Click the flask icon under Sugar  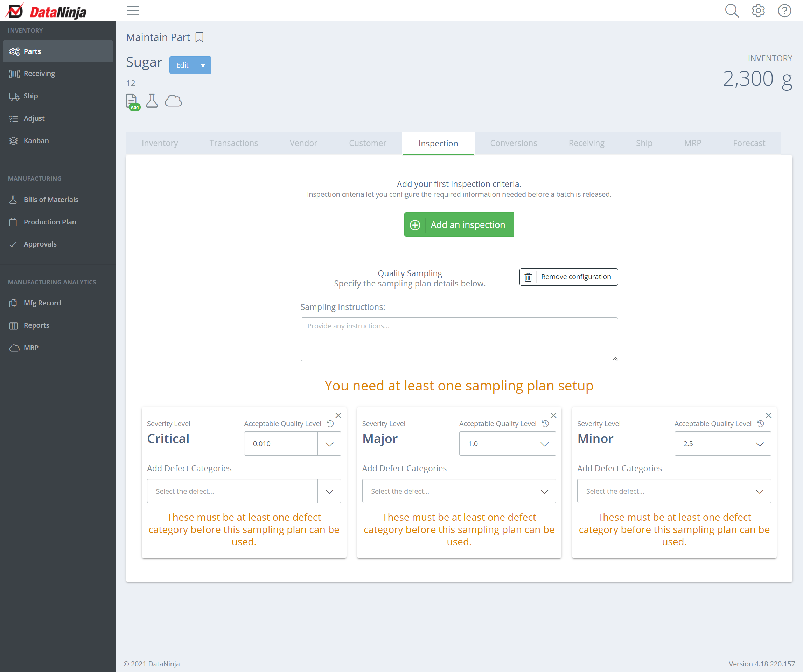click(152, 101)
